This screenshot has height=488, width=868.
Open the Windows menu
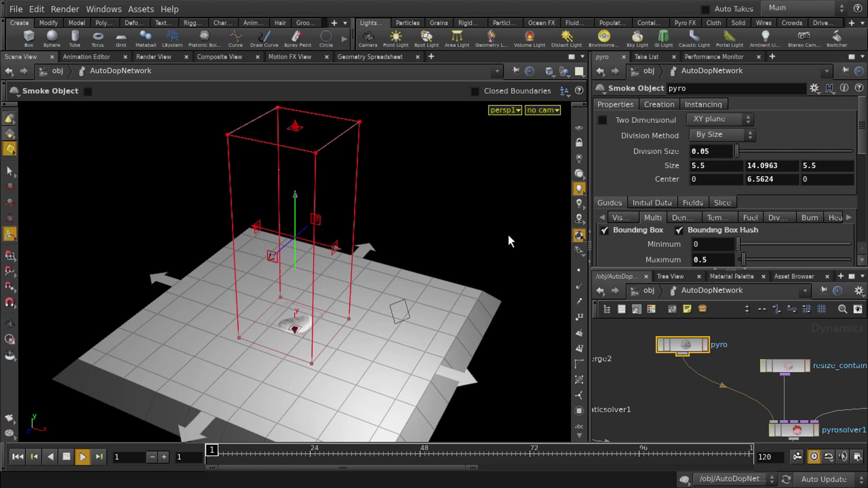104,9
